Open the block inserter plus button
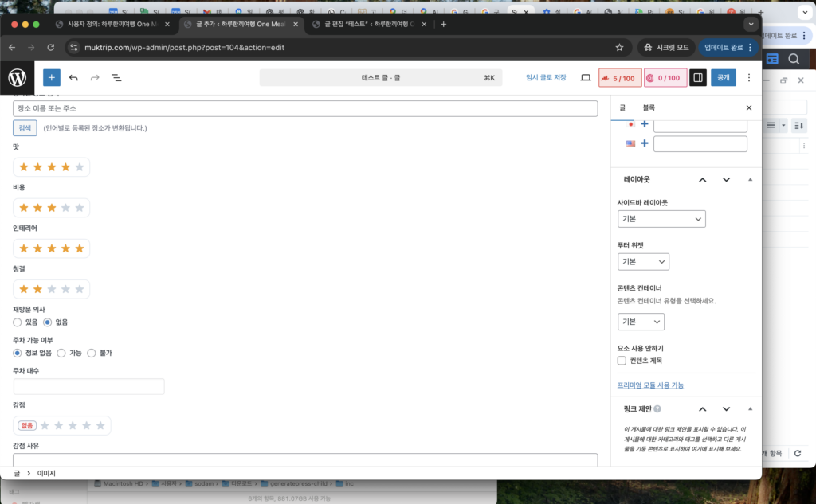 click(51, 78)
